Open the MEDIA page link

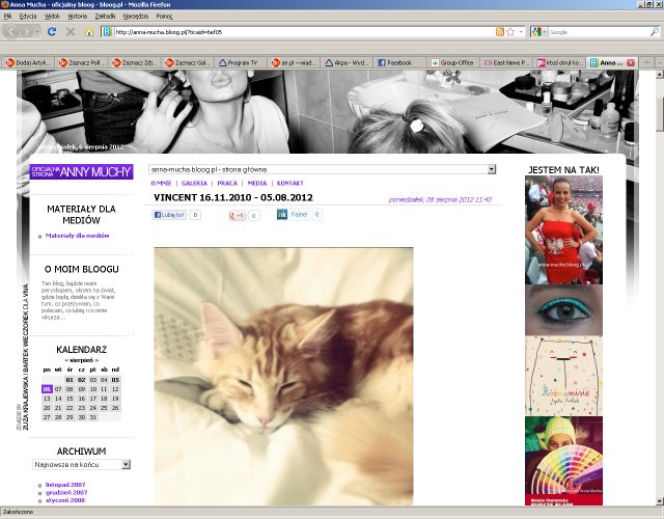pyautogui.click(x=257, y=183)
